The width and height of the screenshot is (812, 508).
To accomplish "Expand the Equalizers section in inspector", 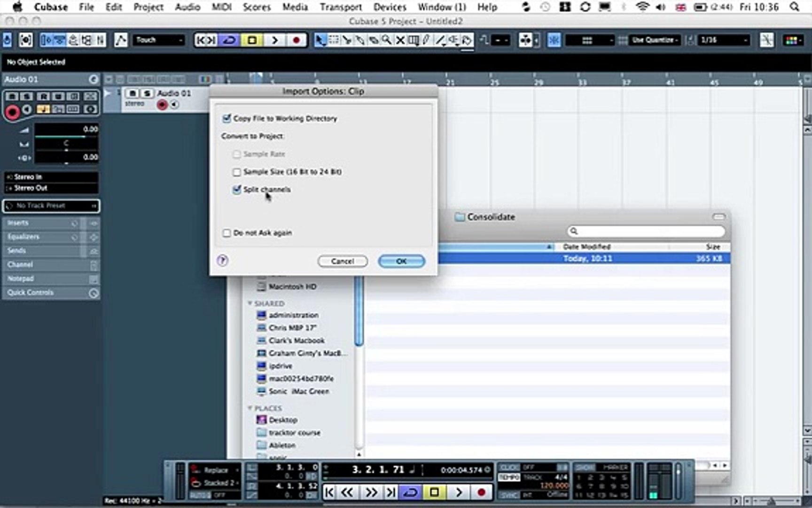I will [51, 237].
